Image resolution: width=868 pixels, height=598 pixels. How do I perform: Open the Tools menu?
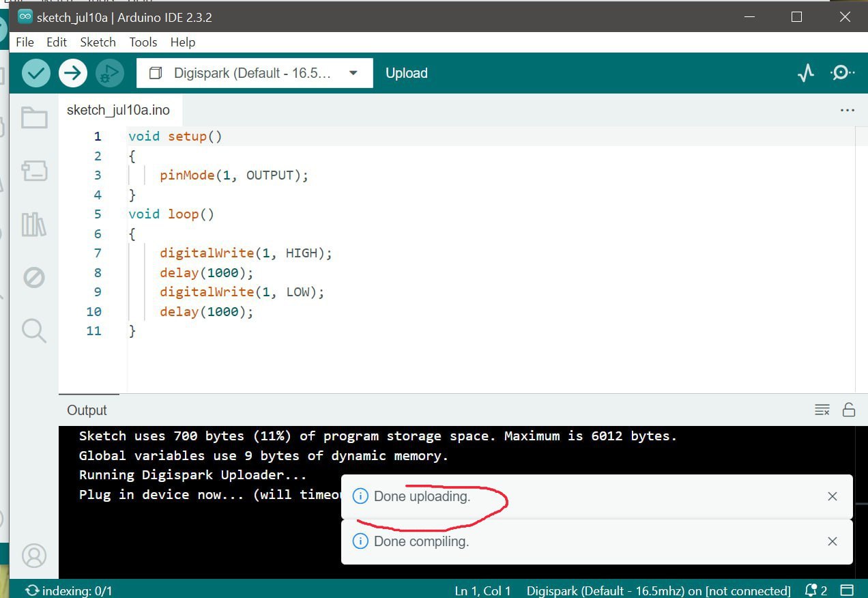pos(143,42)
